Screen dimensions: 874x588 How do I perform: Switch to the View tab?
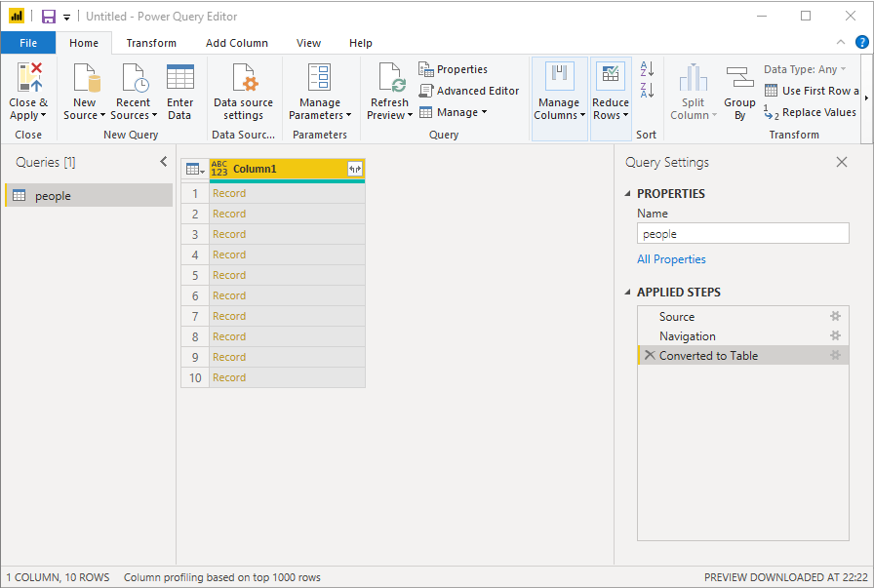[308, 43]
